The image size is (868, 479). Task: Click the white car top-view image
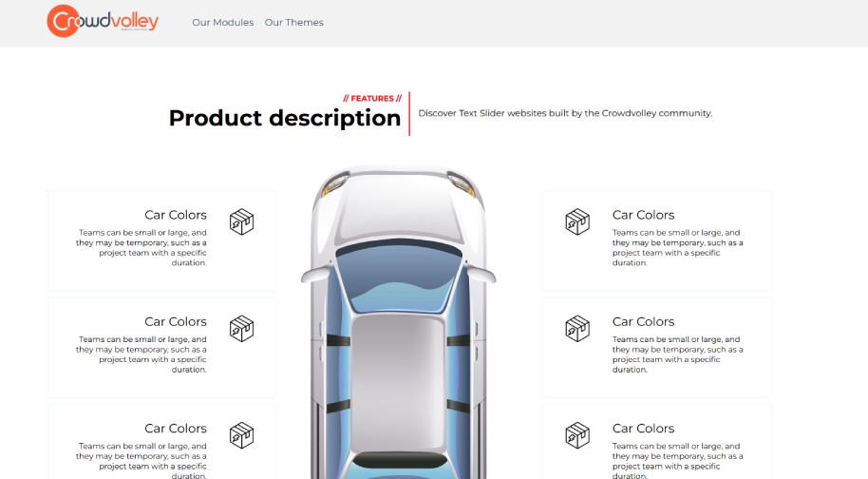[398, 323]
